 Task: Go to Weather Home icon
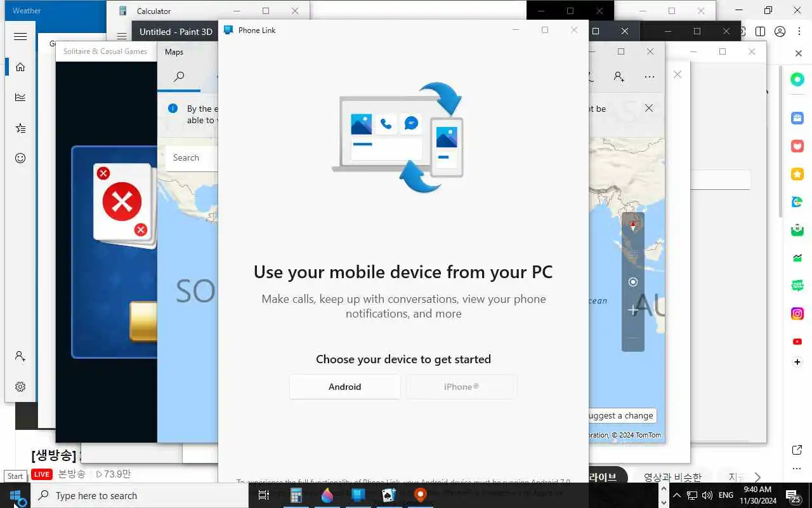point(20,67)
